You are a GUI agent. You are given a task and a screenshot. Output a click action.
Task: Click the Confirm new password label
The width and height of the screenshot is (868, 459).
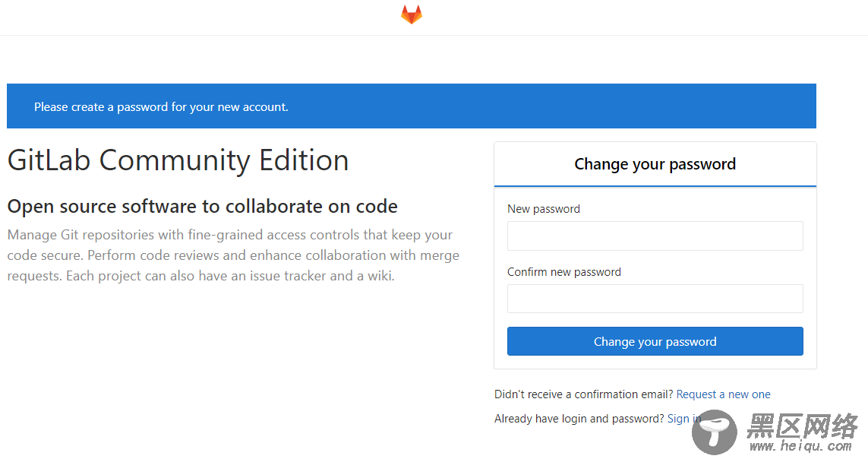click(564, 272)
